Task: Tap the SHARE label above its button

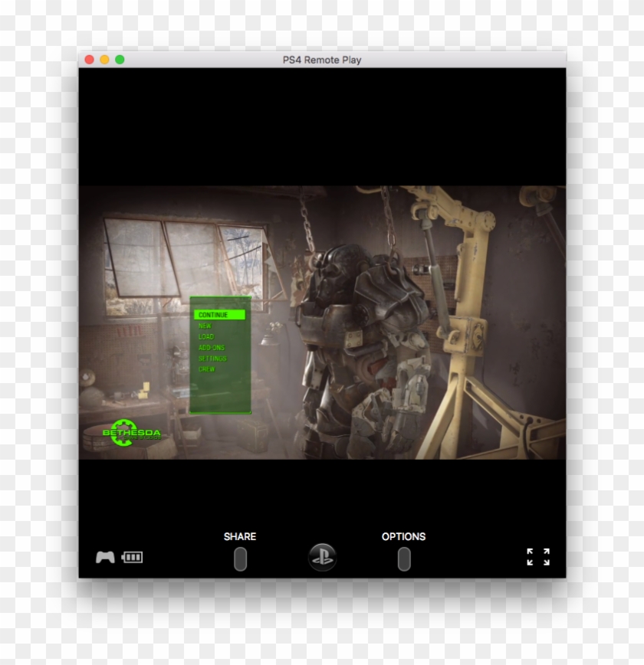Action: (240, 536)
